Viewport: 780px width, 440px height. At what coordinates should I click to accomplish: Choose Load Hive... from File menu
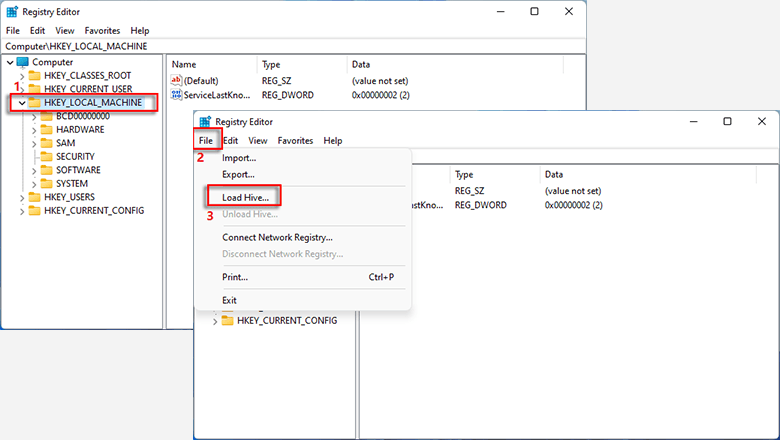[245, 197]
